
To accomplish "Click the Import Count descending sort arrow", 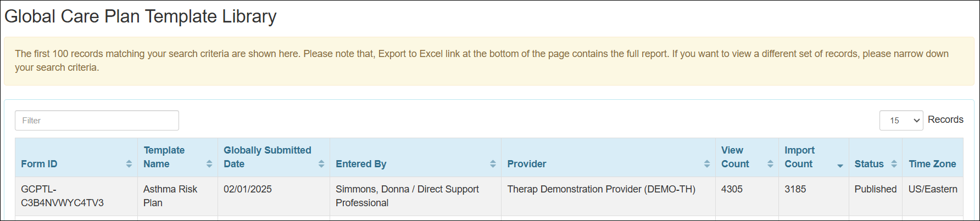I will coord(840,166).
